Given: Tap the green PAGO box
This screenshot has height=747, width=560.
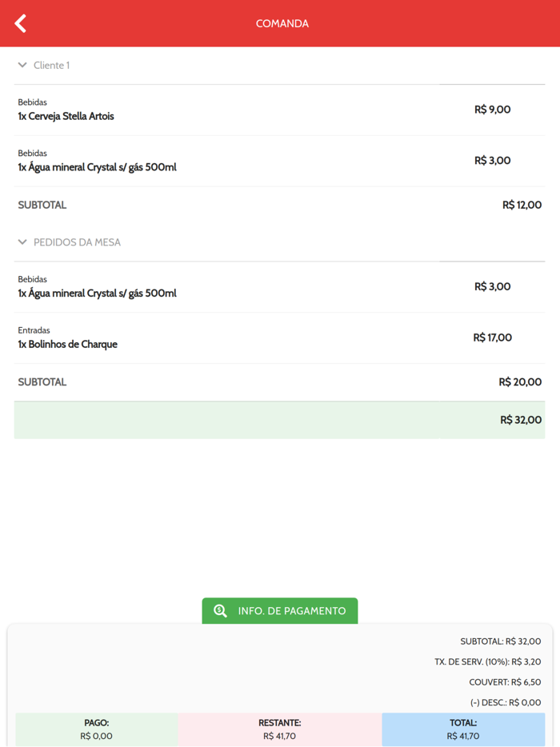Looking at the screenshot, I should (x=96, y=729).
